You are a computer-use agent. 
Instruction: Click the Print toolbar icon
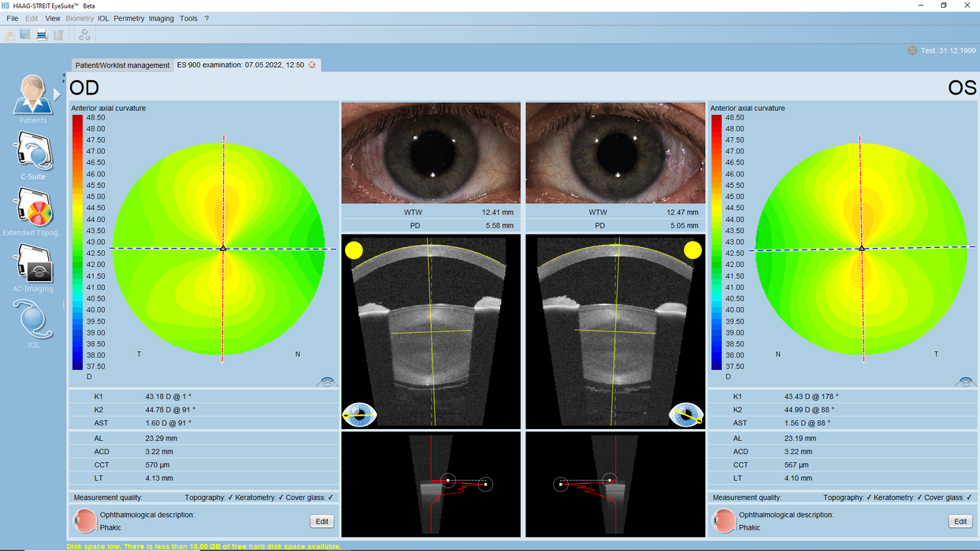(x=40, y=34)
